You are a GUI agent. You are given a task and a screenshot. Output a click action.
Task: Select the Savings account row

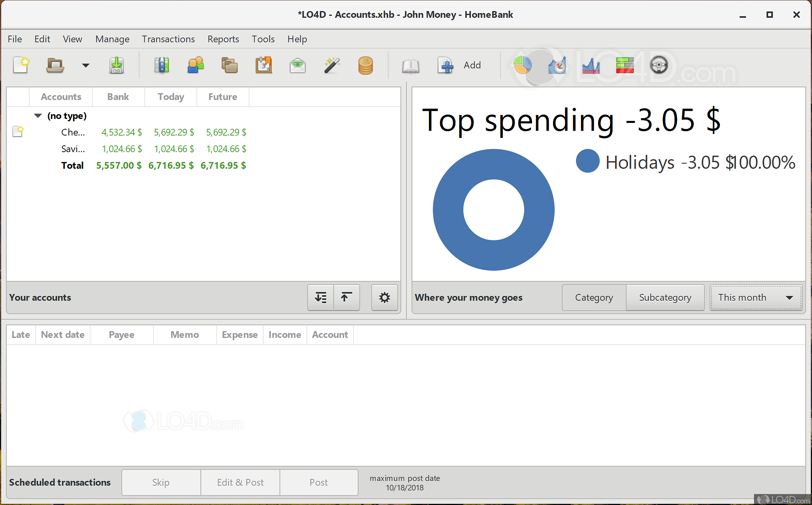(x=73, y=149)
